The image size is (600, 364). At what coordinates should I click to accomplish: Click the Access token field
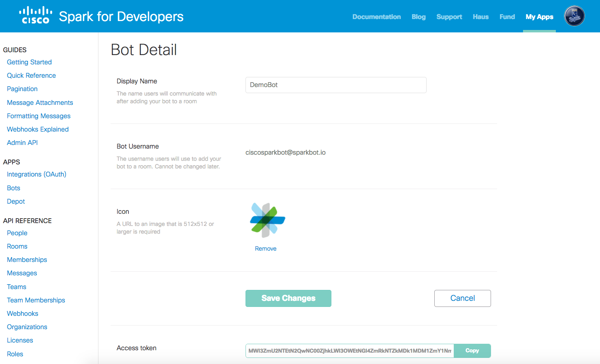pos(350,351)
